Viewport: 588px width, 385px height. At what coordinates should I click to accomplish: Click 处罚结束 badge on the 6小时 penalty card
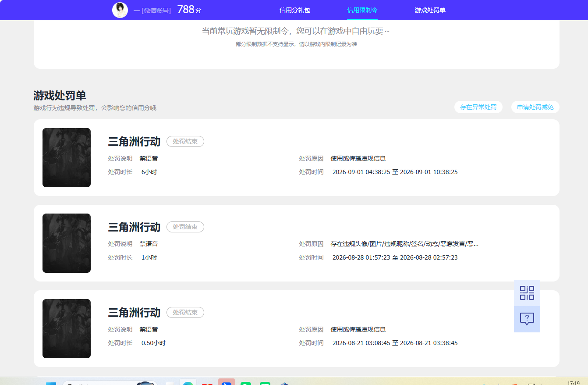pyautogui.click(x=185, y=142)
